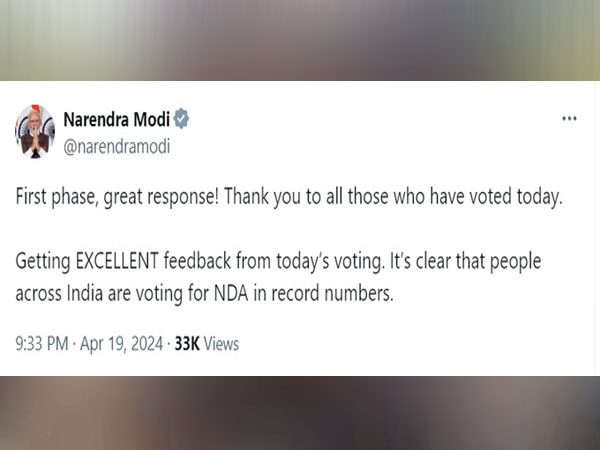600x450 pixels.
Task: Open Narendra Modi's profile picture
Action: 35,131
